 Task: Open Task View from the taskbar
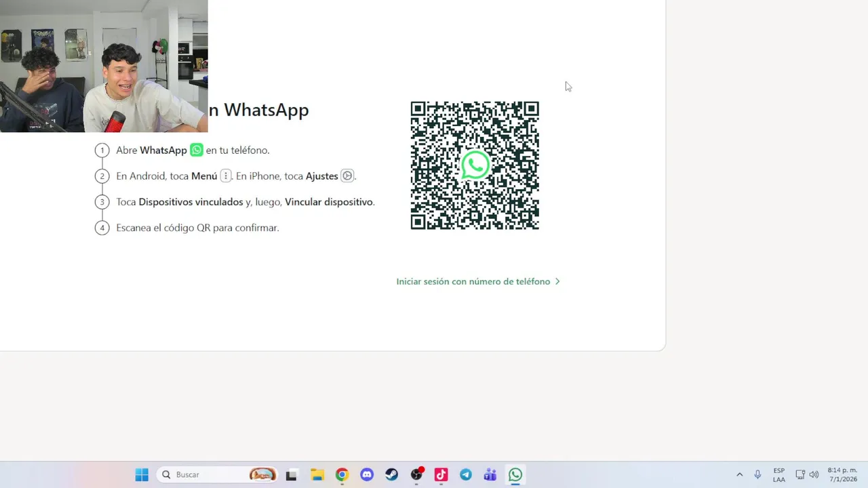(x=291, y=475)
